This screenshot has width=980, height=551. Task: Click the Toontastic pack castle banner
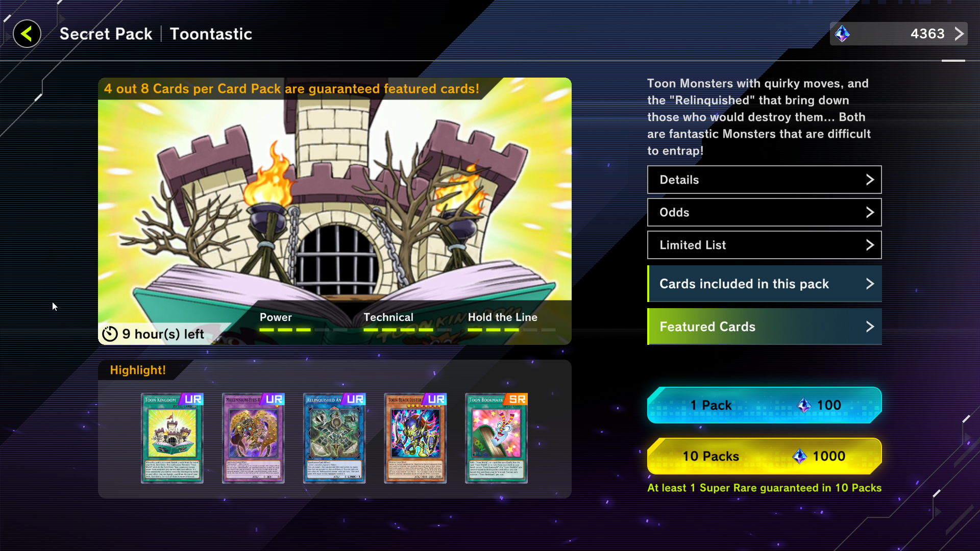click(x=334, y=211)
